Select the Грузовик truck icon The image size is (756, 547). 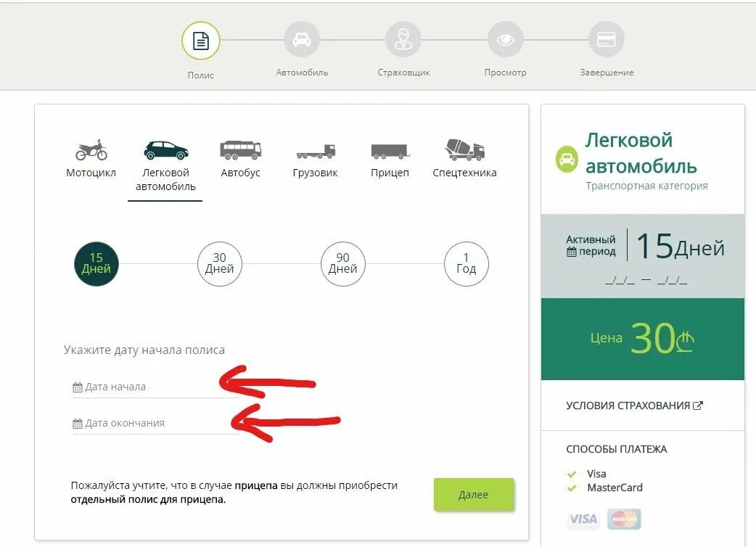point(316,152)
